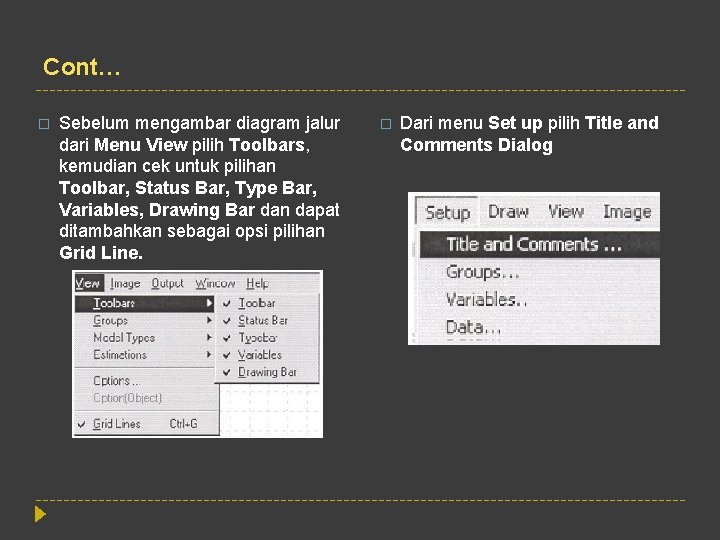Image resolution: width=720 pixels, height=540 pixels.
Task: Click the bold words Menu View
Action: pyautogui.click(x=141, y=145)
